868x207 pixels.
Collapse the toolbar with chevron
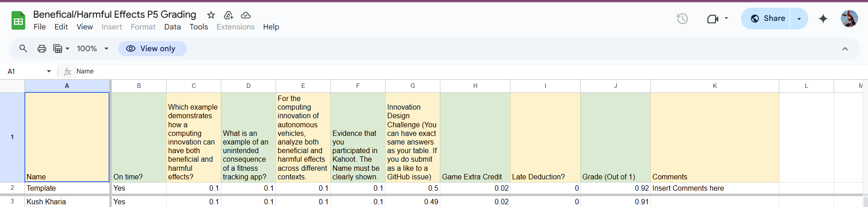click(845, 48)
